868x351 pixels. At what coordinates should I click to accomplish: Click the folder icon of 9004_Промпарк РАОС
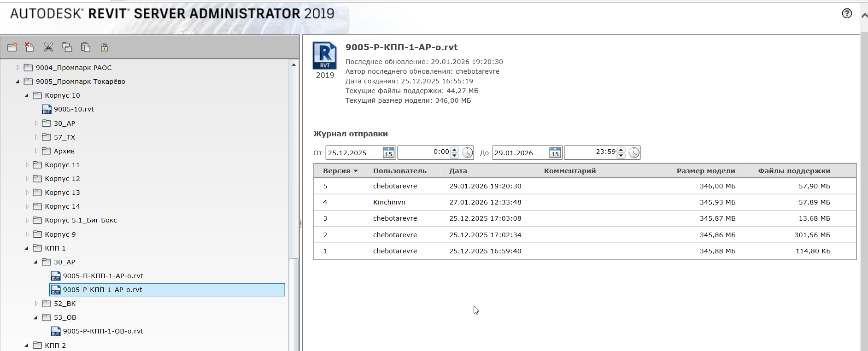29,67
